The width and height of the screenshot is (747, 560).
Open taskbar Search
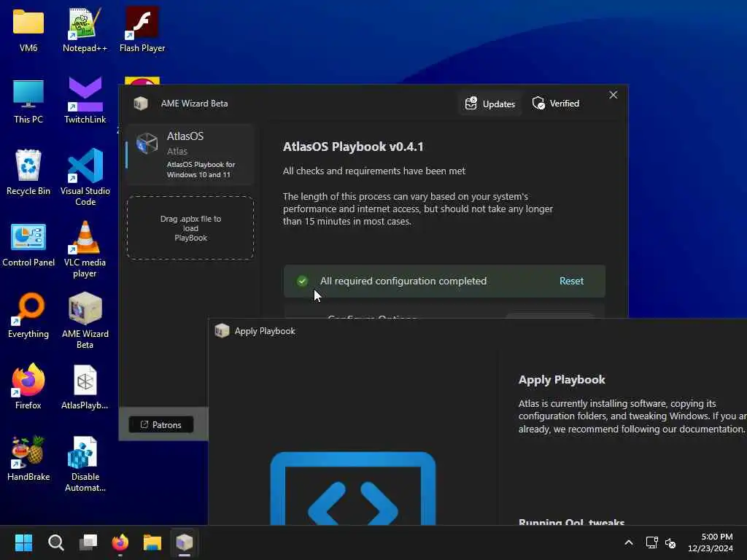tap(55, 542)
